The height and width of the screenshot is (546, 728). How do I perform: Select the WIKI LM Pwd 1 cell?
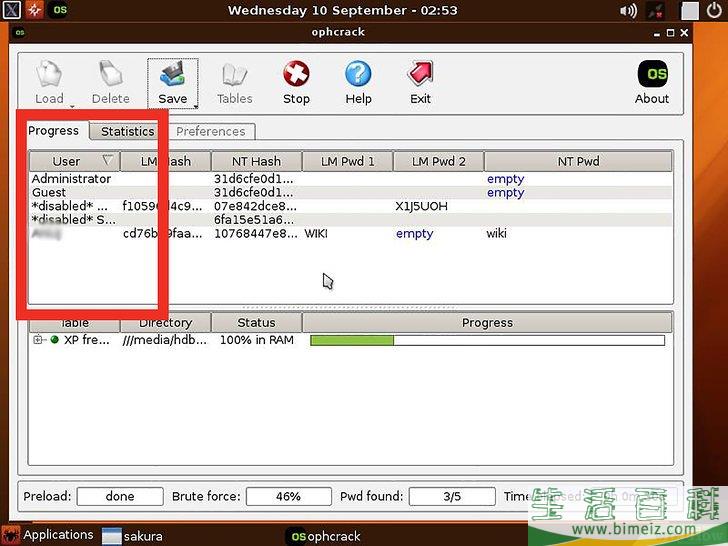click(316, 233)
